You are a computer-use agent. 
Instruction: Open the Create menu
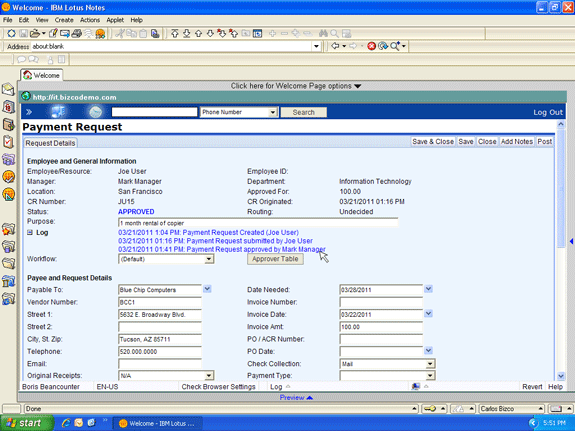64,20
